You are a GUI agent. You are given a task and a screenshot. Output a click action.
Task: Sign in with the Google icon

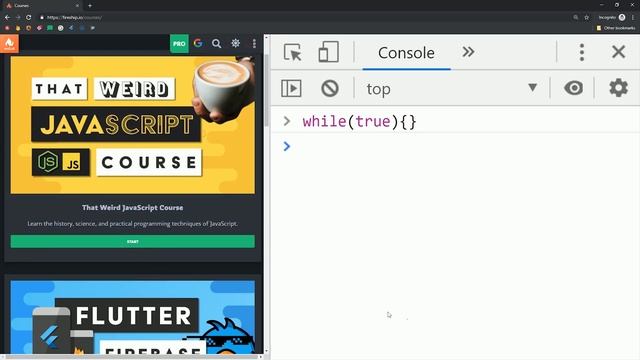pyautogui.click(x=198, y=43)
